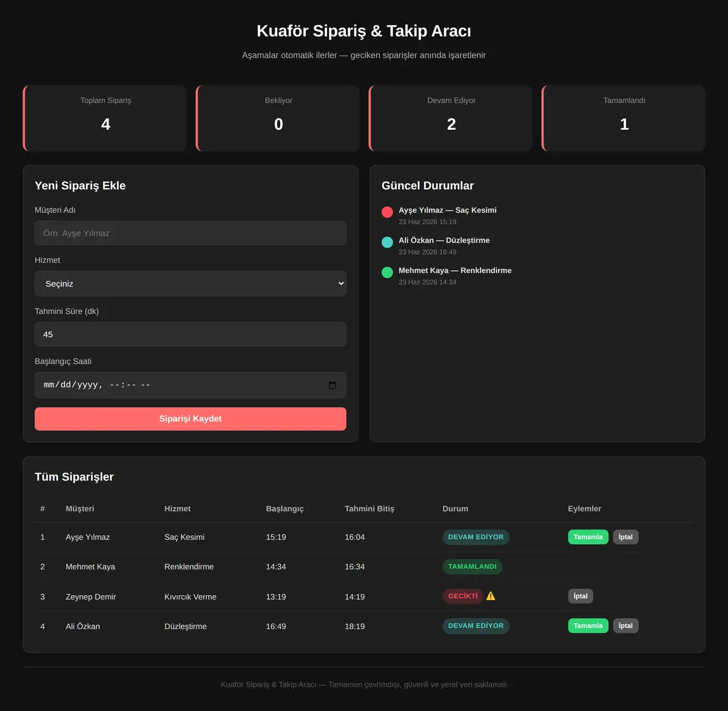Click the DEVAM EDİYOR badge for Ali Özkan
Image resolution: width=728 pixels, height=711 pixels.
(x=476, y=626)
